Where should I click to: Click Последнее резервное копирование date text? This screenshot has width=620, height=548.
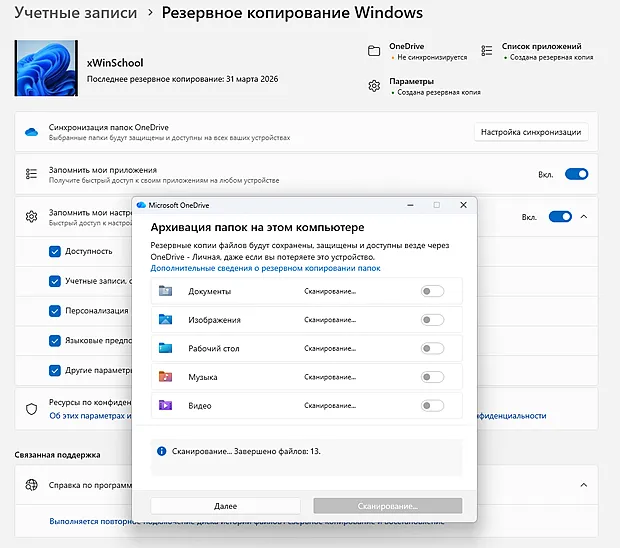(182, 79)
